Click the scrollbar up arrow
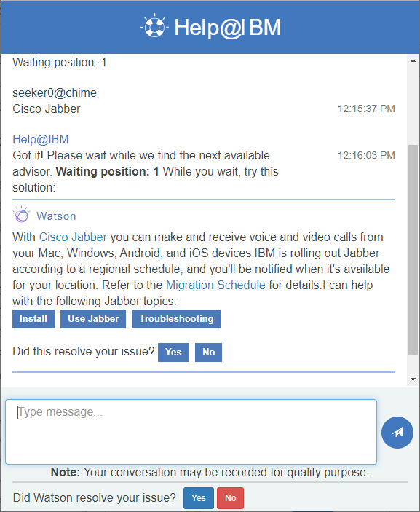420x512 pixels. pos(413,60)
